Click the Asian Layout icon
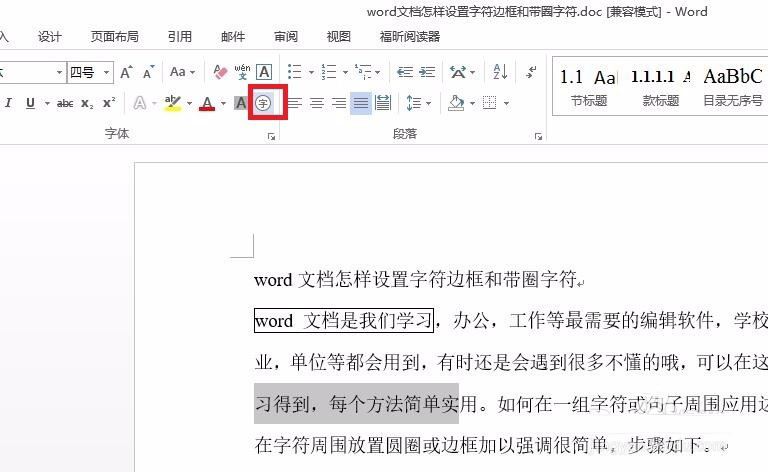The height and width of the screenshot is (472, 768). click(458, 72)
